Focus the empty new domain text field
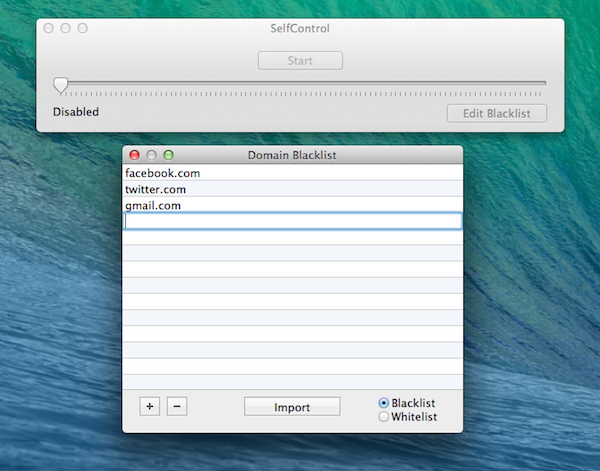600x471 pixels. pos(292,221)
